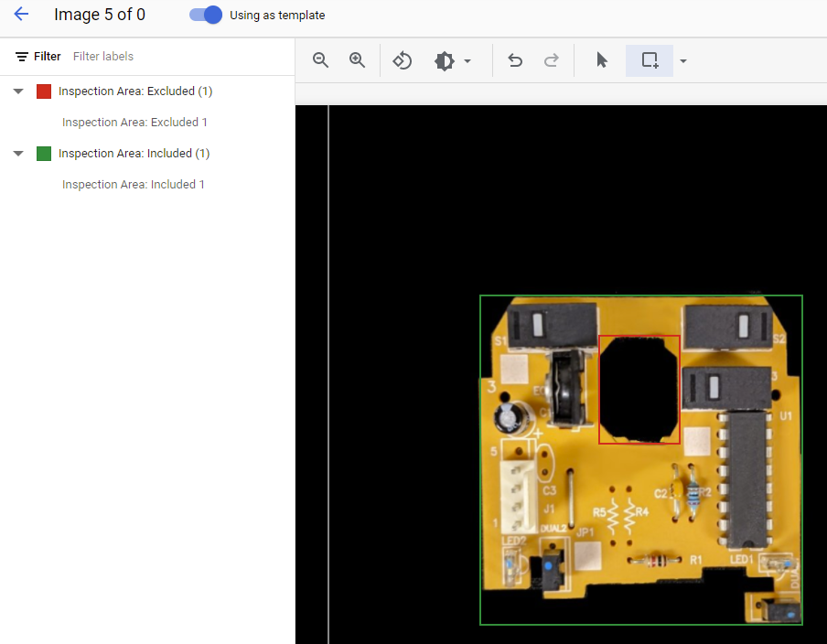The width and height of the screenshot is (827, 644).
Task: Open the brightness adjustment tool
Action: tap(444, 59)
